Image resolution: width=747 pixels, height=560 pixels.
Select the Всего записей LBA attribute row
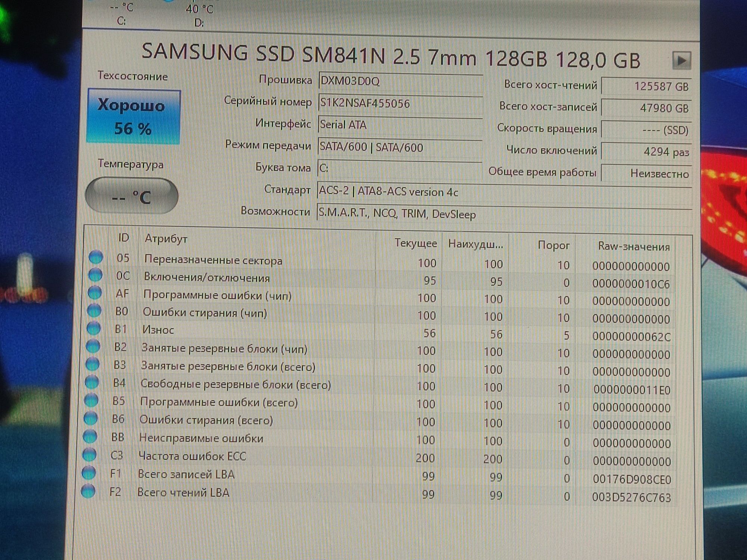click(378, 476)
